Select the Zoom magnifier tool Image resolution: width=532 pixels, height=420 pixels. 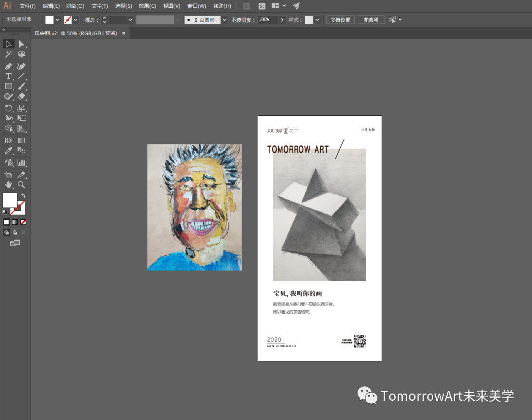[x=21, y=185]
